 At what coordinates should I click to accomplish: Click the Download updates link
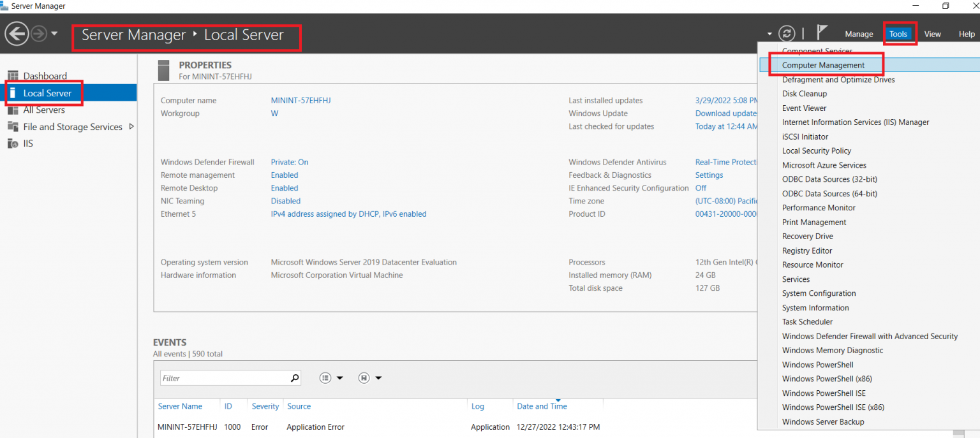[x=725, y=113]
